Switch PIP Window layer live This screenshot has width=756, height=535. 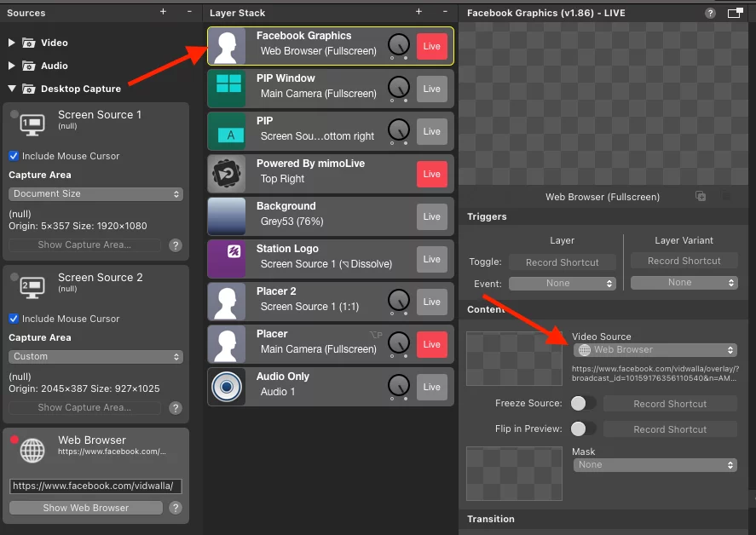coord(432,89)
